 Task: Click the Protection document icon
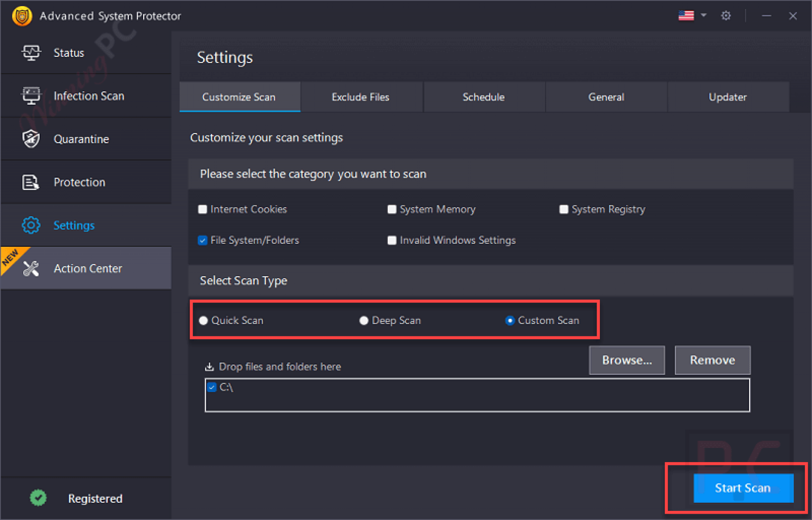[31, 182]
